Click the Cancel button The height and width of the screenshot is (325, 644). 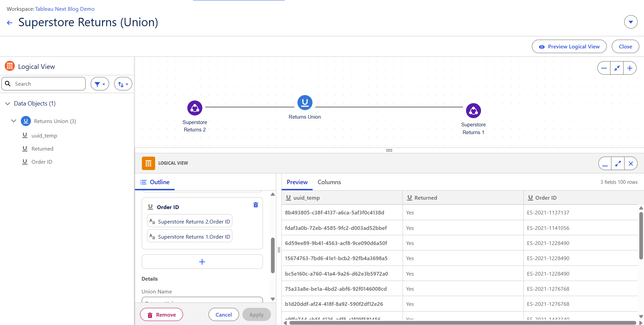[x=224, y=315]
